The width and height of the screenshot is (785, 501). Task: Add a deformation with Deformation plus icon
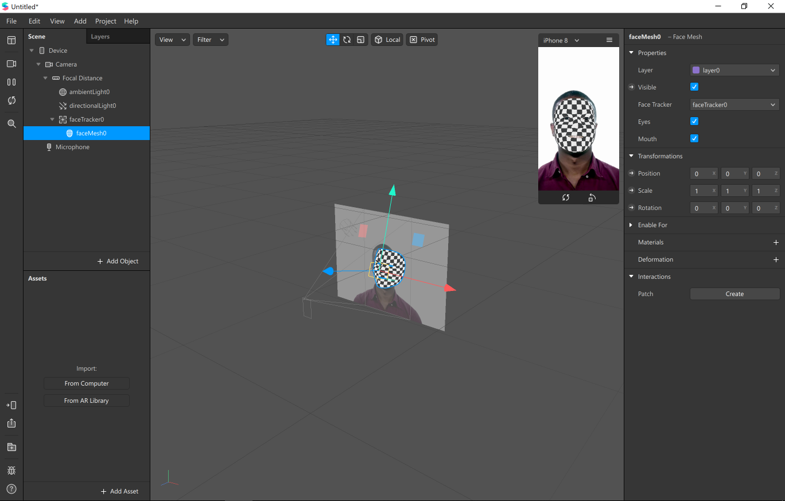(776, 259)
